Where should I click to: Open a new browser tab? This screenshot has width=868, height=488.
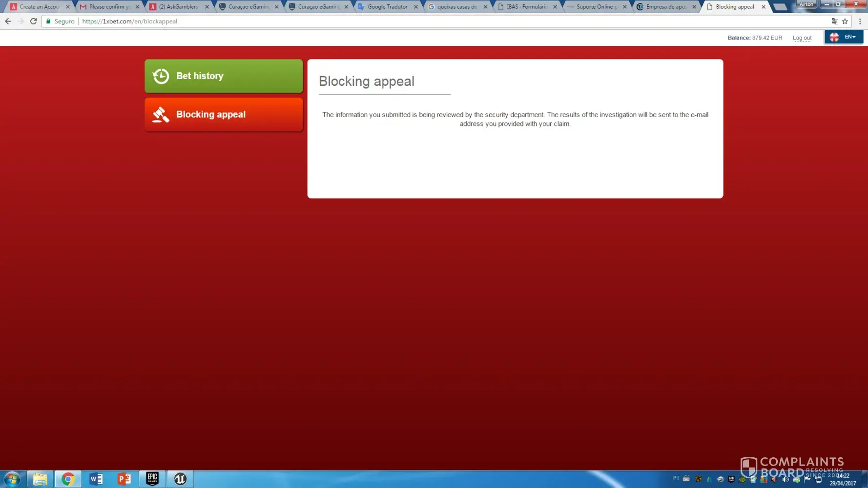click(x=780, y=7)
